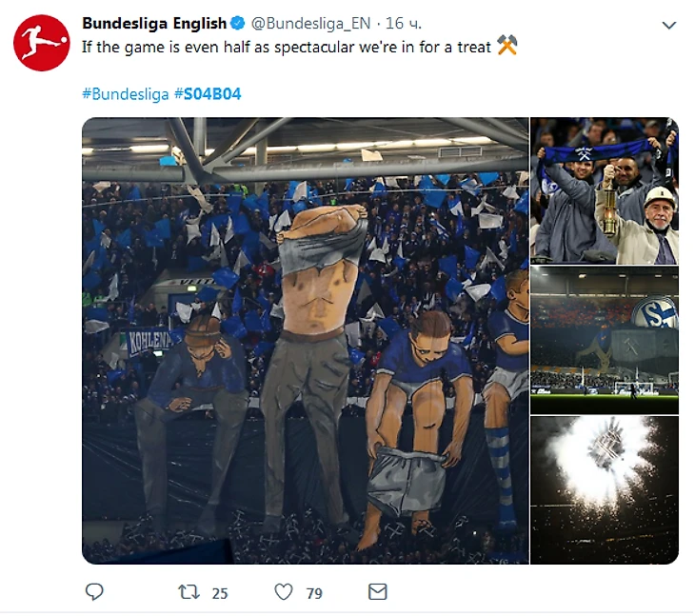695x616 pixels.
Task: Open the Bundesliga profile avatar logo
Action: point(42,43)
